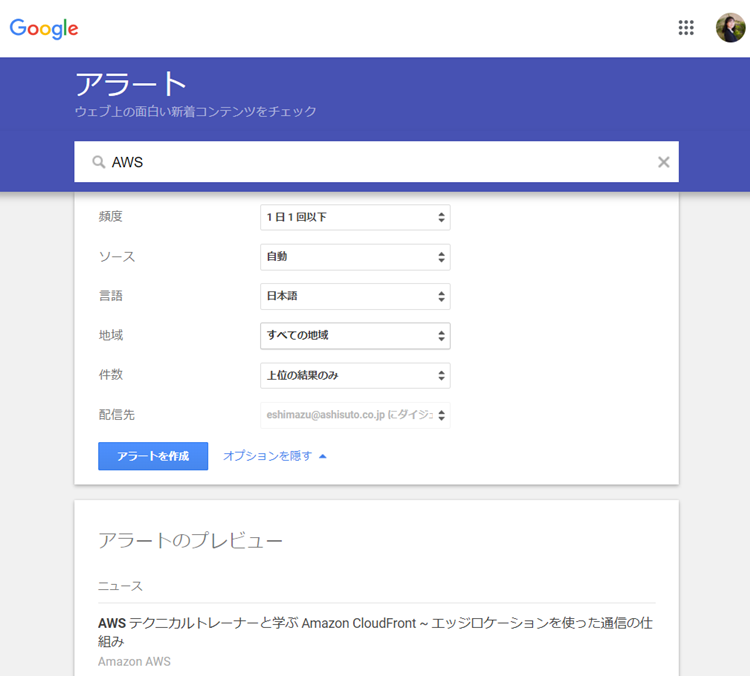Click the Amazon AWS source label
The height and width of the screenshot is (676, 750).
(x=134, y=662)
